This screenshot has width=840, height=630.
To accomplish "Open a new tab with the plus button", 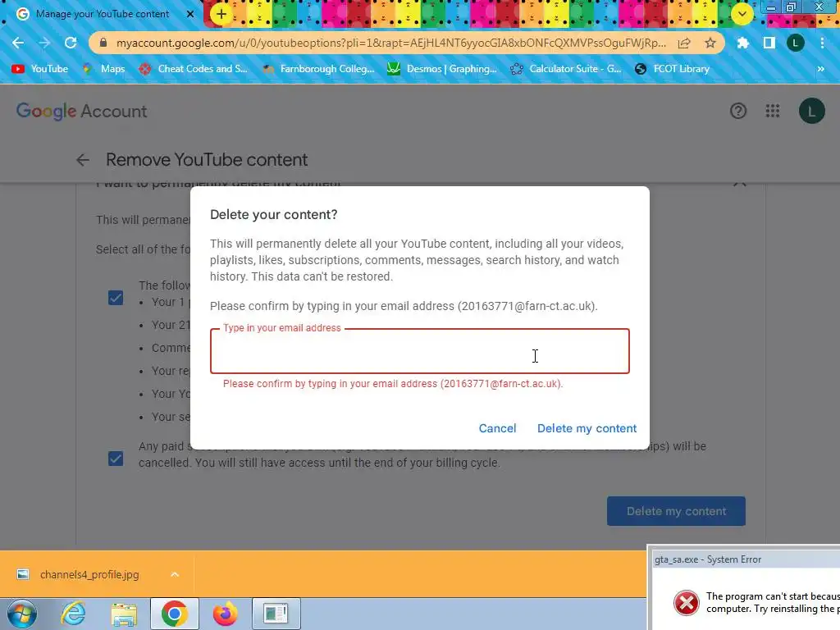I will click(221, 14).
